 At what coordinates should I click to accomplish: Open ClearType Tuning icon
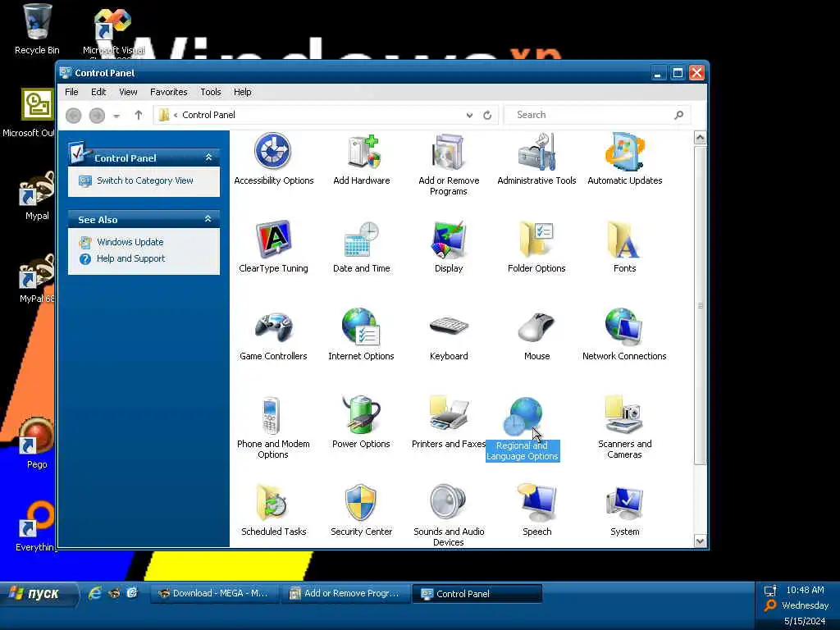(x=273, y=247)
